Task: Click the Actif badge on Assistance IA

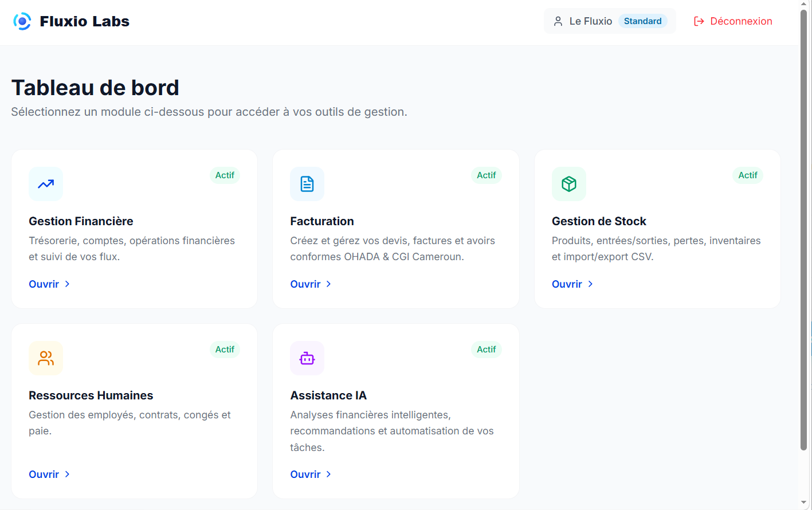Action: click(487, 350)
